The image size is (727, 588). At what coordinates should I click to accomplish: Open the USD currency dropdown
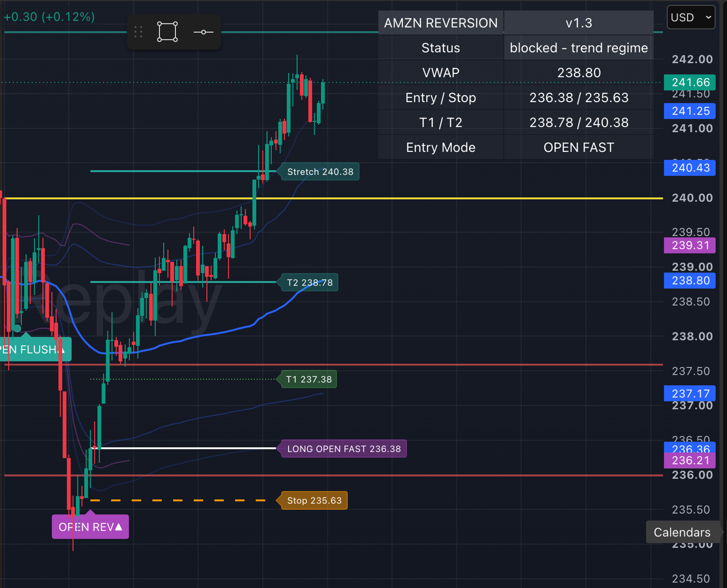[x=691, y=18]
